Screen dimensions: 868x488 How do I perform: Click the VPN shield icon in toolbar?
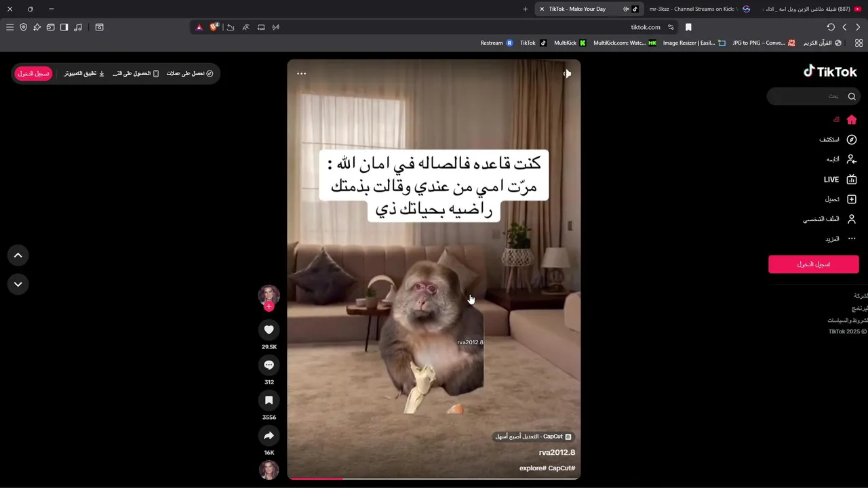(23, 27)
